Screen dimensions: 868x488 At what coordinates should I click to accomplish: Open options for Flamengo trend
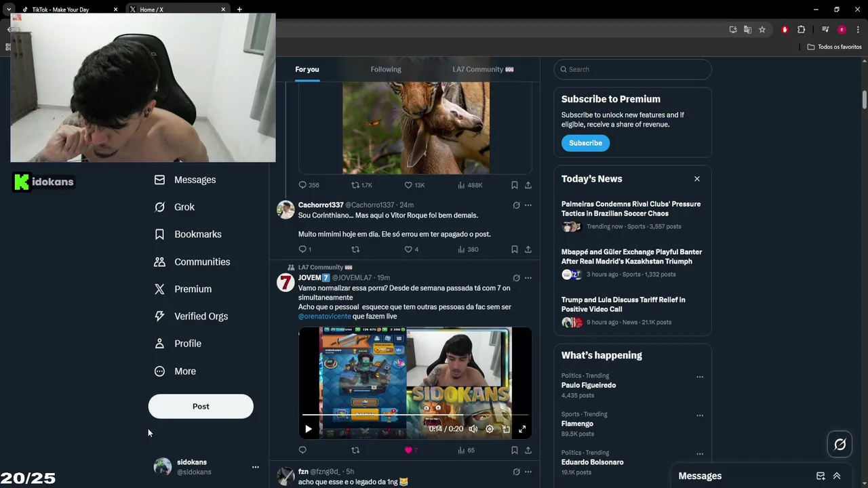700,415
